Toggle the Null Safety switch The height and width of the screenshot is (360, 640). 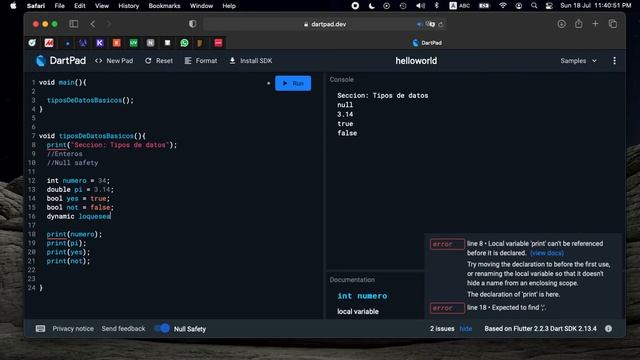tap(162, 329)
